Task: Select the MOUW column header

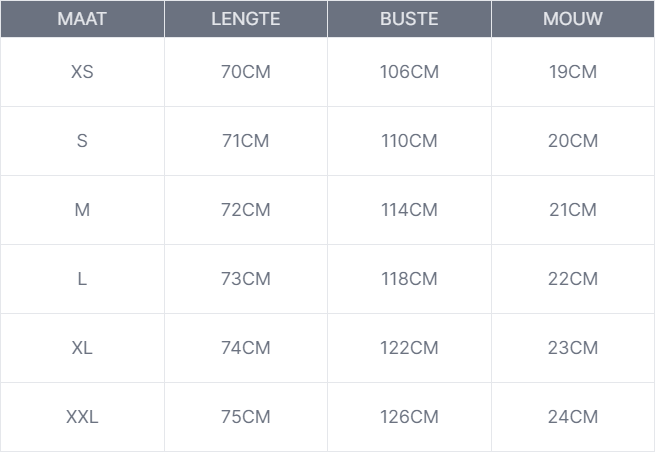Action: click(573, 19)
